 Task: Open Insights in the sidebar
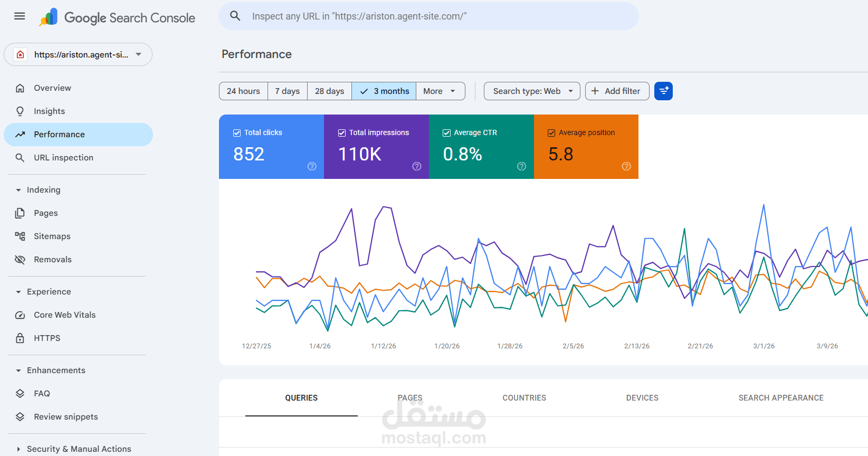click(x=78, y=111)
